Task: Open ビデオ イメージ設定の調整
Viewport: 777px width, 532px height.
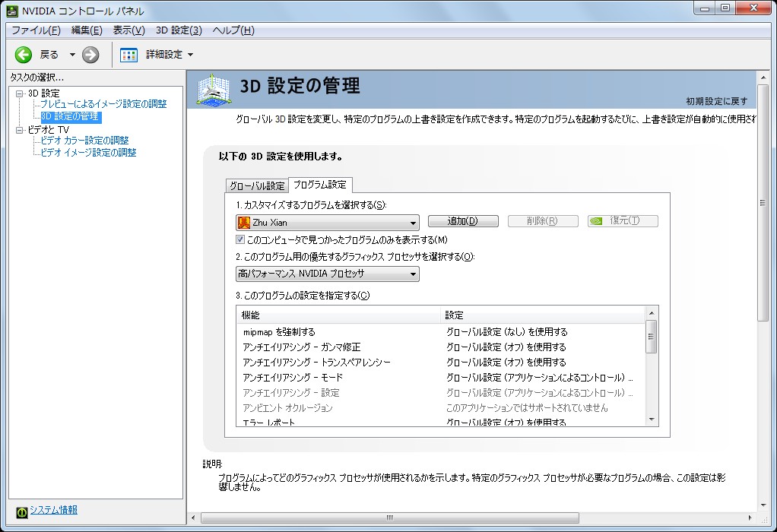Action: 88,153
